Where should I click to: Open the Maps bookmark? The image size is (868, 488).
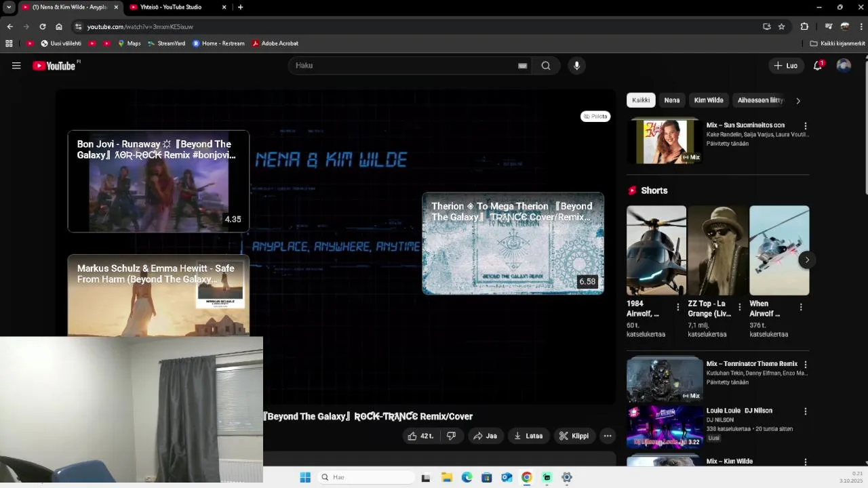pos(129,43)
